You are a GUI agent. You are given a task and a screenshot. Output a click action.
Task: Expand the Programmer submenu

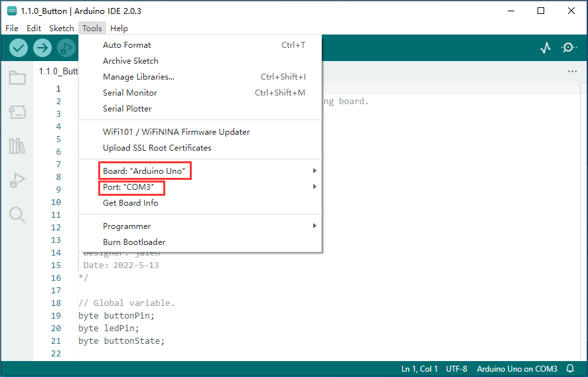200,226
